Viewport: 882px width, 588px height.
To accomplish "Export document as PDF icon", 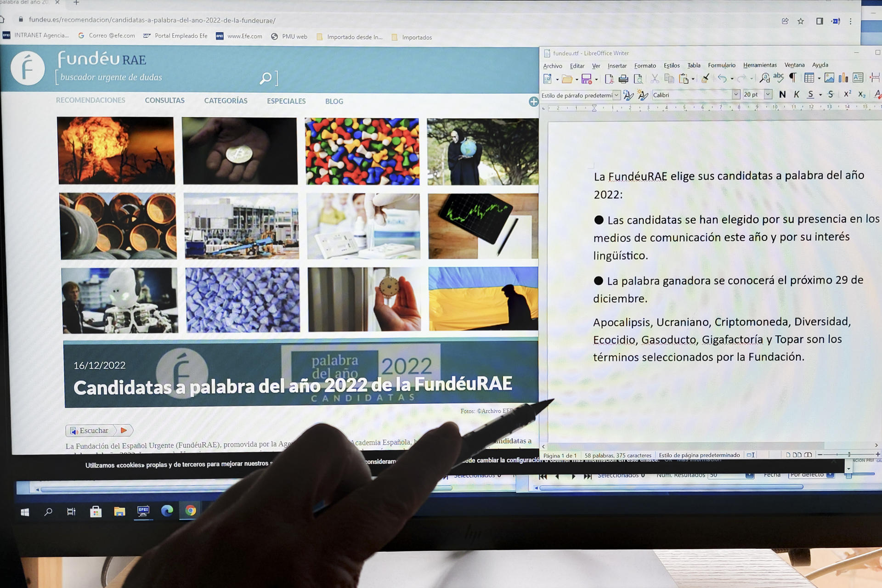I will [x=609, y=79].
